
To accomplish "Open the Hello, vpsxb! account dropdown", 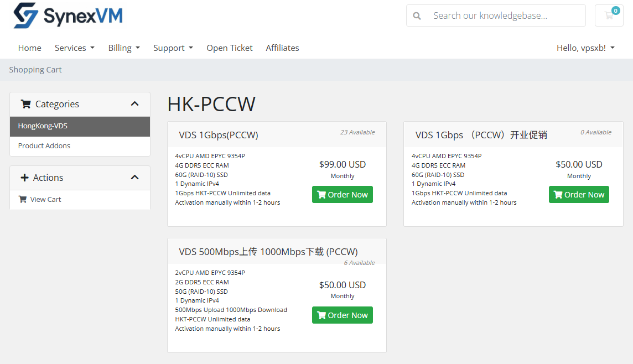I will pyautogui.click(x=585, y=48).
